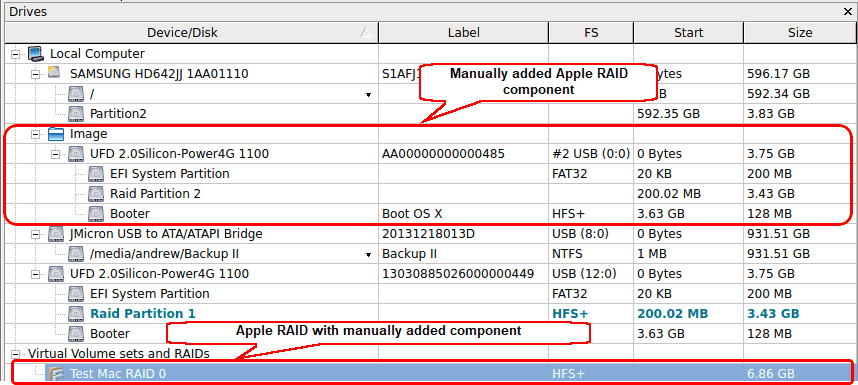Click the Raid Partition 2 icon
The image size is (858, 385).
[x=96, y=194]
